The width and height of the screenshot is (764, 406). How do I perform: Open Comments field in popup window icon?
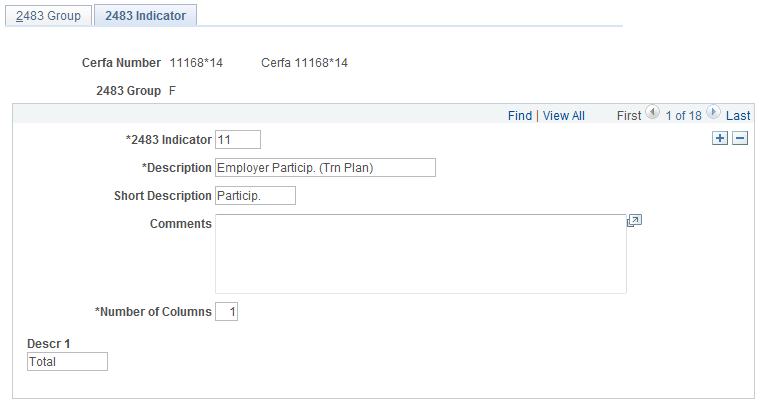click(634, 221)
